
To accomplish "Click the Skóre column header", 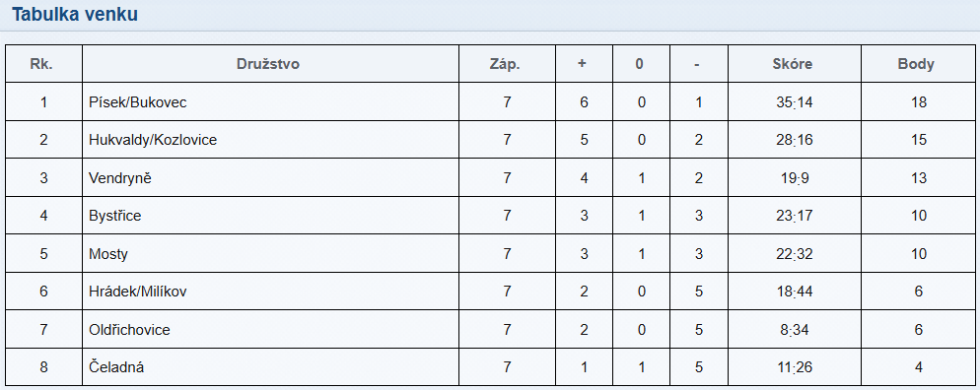I will click(793, 64).
